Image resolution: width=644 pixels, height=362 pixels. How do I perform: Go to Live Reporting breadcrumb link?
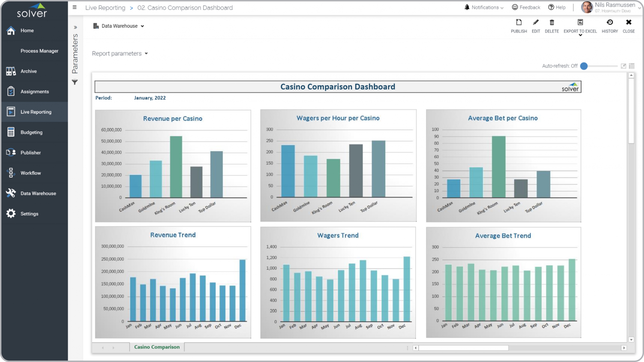click(105, 8)
